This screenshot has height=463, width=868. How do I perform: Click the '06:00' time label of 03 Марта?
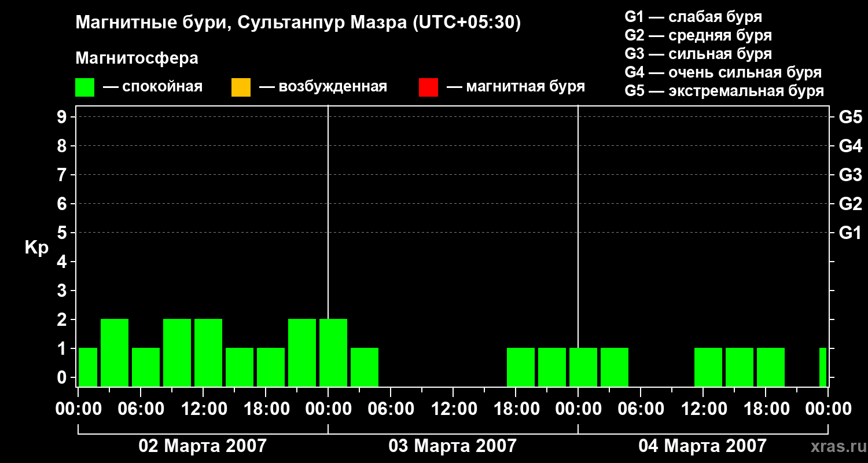[x=391, y=409]
